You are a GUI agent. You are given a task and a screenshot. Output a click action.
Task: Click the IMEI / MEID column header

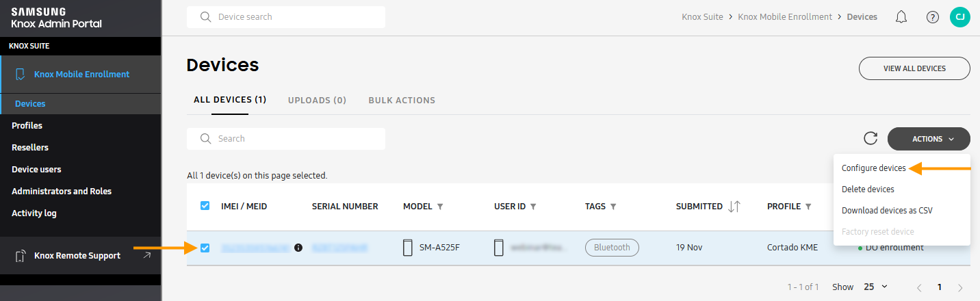coord(244,207)
